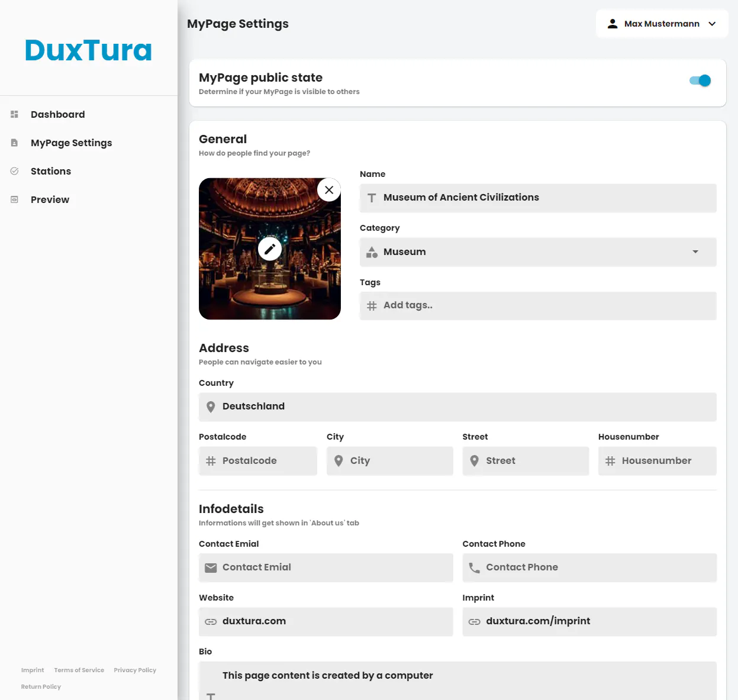The height and width of the screenshot is (700, 738).
Task: Open the Category dropdown showing Museum
Action: pos(695,252)
